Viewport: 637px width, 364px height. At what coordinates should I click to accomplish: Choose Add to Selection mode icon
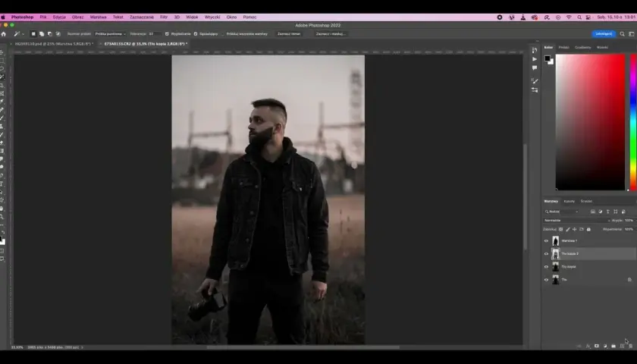coord(42,34)
